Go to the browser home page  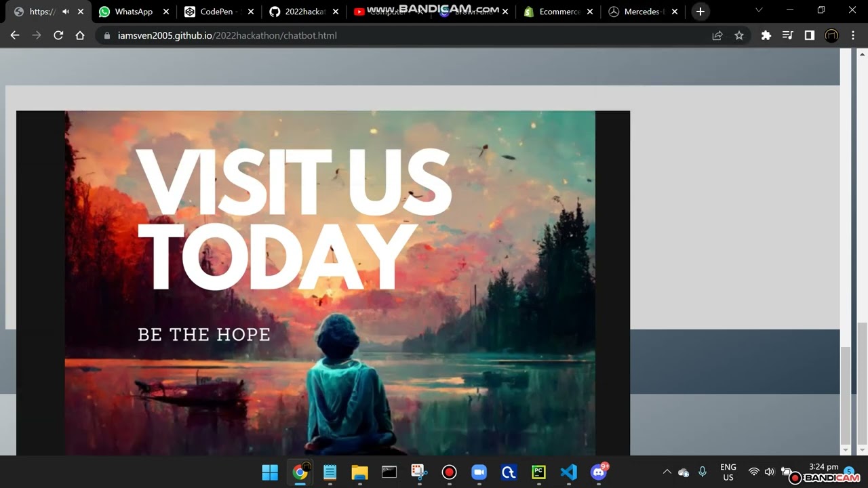pyautogui.click(x=80, y=35)
